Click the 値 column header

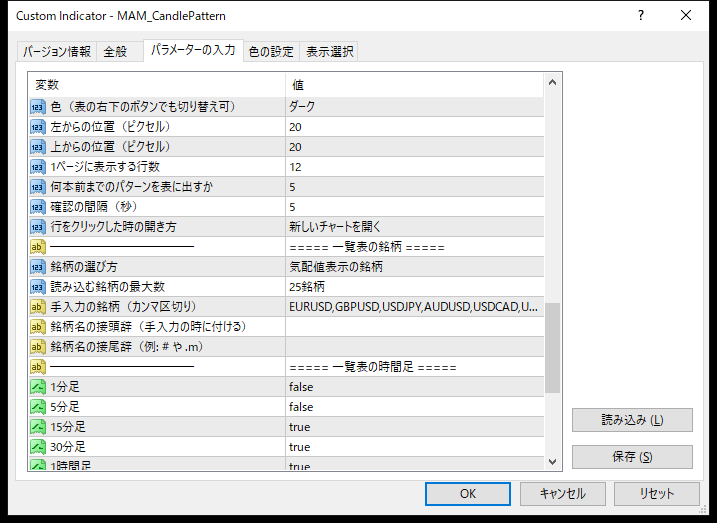415,85
